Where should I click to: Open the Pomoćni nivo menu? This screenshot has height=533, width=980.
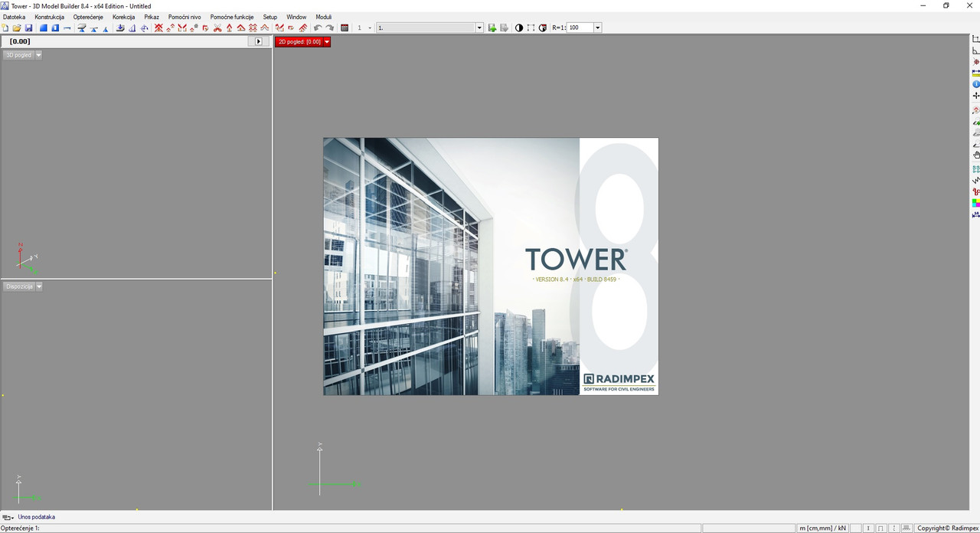(185, 17)
